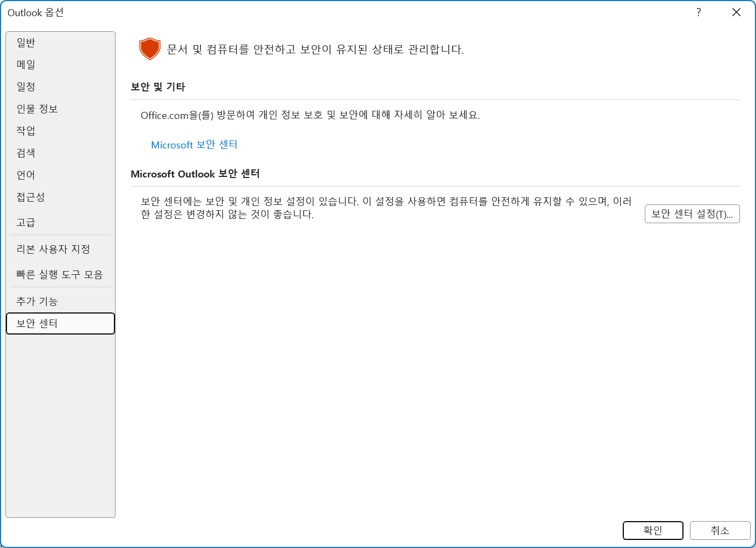
Task: Close the Outlook 옵션 dialog
Action: coord(736,12)
